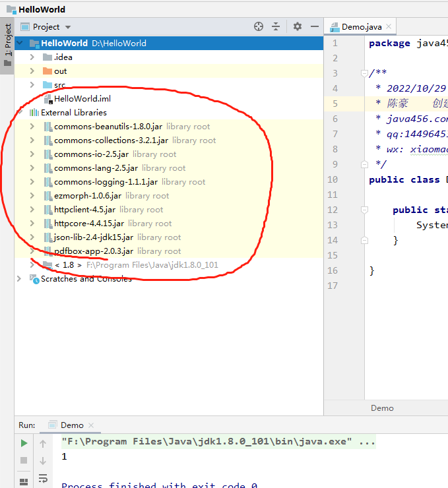
Task: Click the httpcore jar library icon
Action: 48,224
